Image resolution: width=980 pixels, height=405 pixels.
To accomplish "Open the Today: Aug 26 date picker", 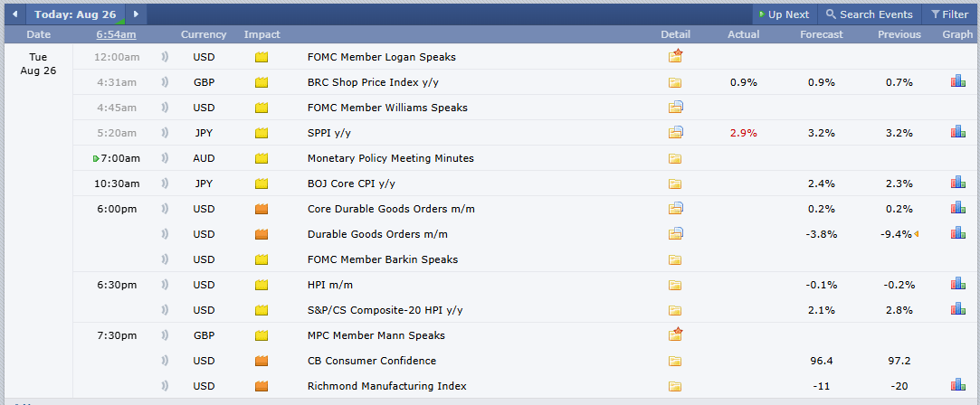I will click(76, 14).
